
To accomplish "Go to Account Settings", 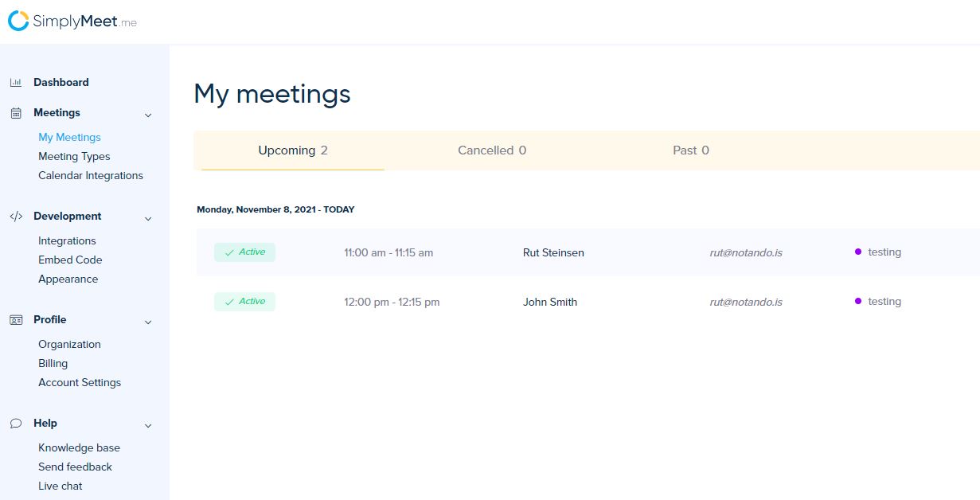I will 80,383.
